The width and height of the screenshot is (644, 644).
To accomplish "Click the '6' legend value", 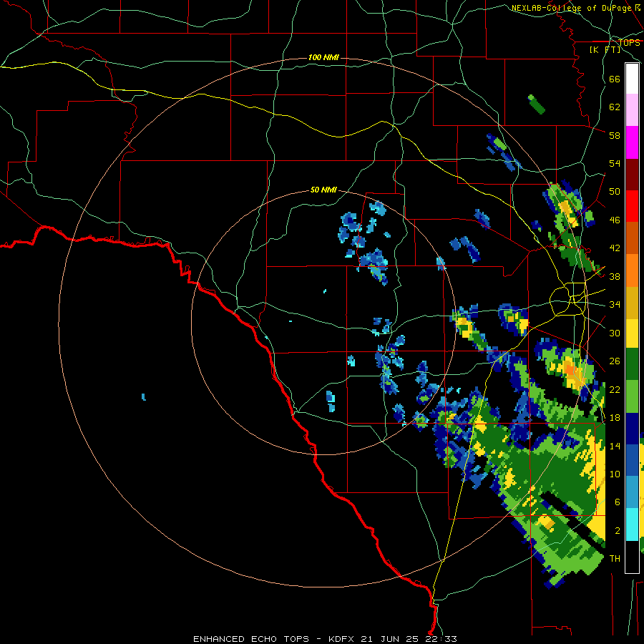I will point(618,502).
